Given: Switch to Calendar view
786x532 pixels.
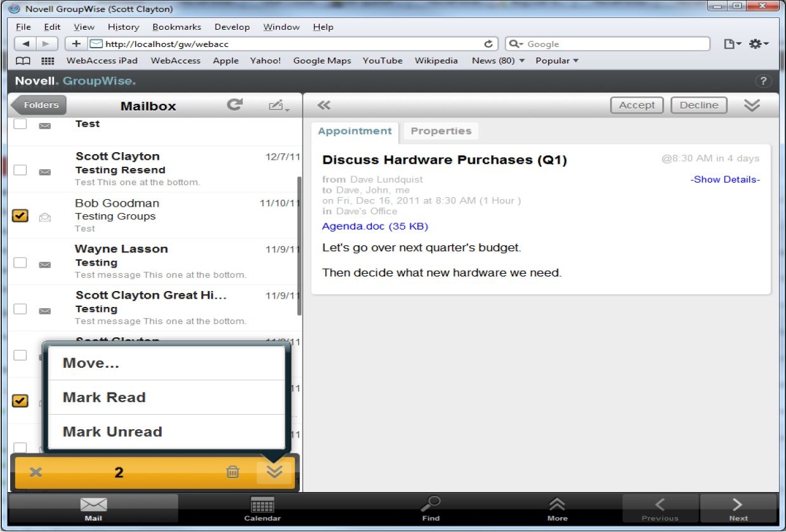Looking at the screenshot, I should point(263,509).
